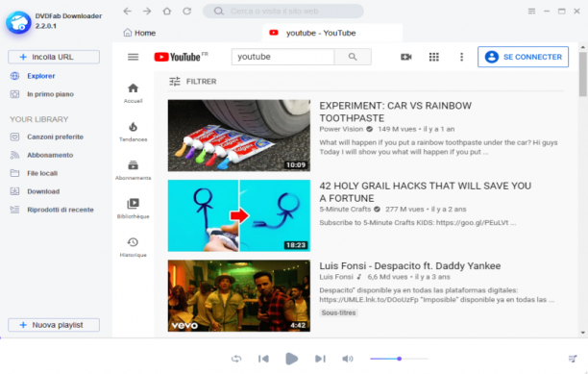Click the scrollbar up arrow

point(583,47)
